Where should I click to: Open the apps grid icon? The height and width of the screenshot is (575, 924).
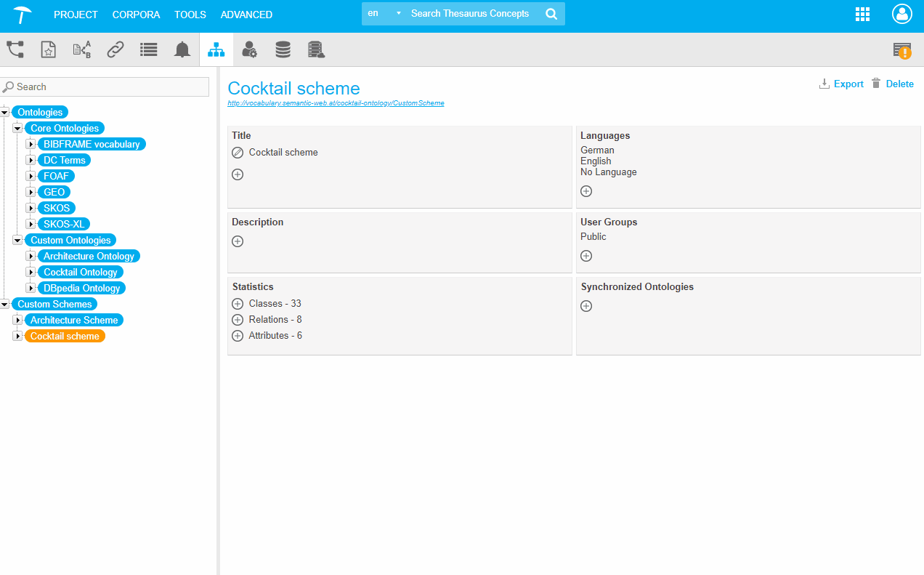[x=862, y=14]
